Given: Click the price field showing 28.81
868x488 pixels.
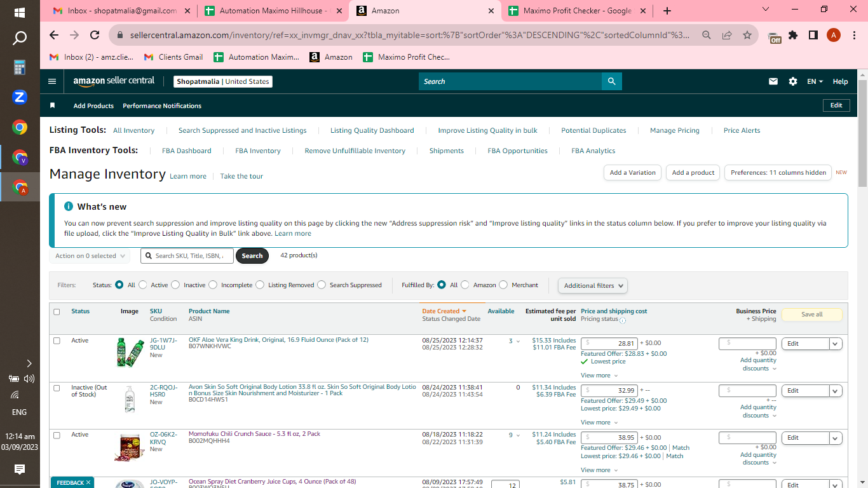Looking at the screenshot, I should point(609,343).
